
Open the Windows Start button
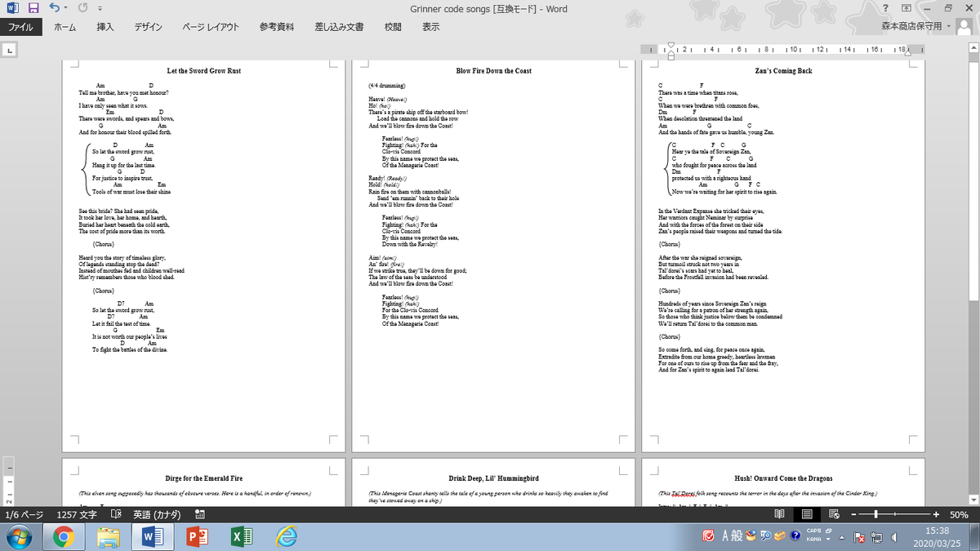pos(18,537)
